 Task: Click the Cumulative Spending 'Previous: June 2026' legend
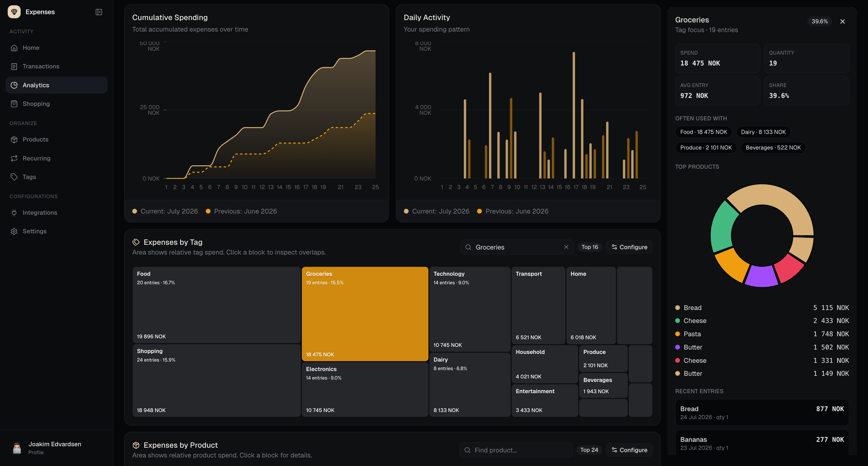coord(241,211)
